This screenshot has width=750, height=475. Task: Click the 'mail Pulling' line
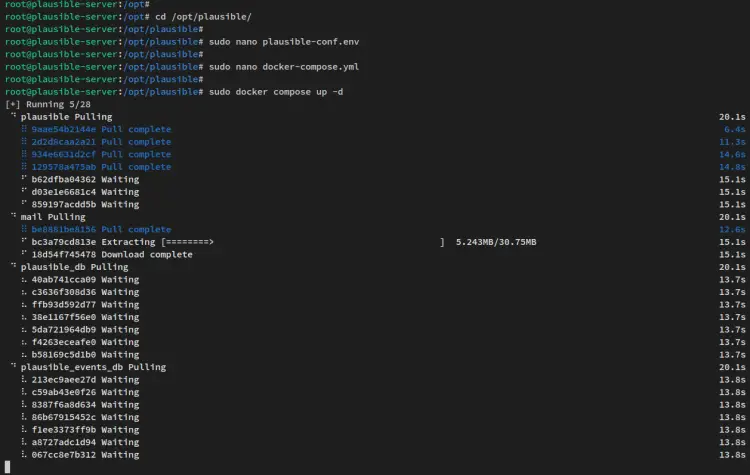click(x=53, y=217)
